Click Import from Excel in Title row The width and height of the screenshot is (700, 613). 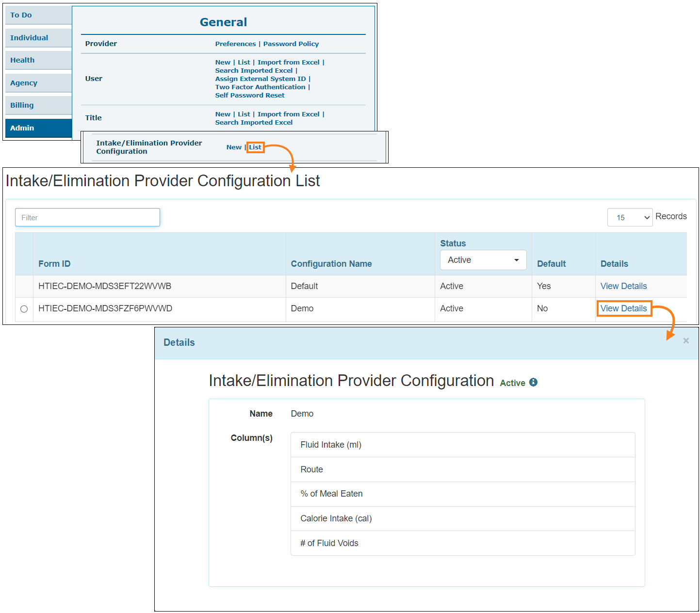click(289, 114)
